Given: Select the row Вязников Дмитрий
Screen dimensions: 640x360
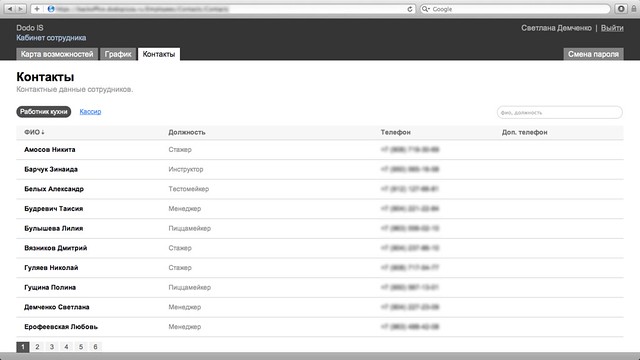Looking at the screenshot, I should pos(320,248).
